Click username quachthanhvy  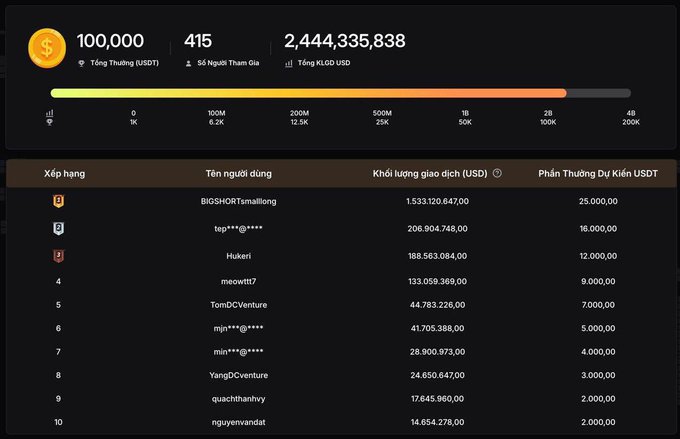pos(239,399)
